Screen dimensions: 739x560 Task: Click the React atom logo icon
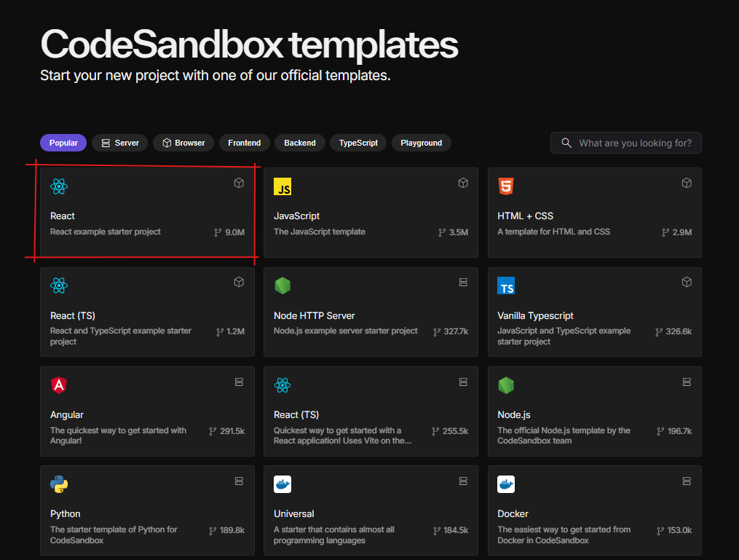(x=59, y=187)
